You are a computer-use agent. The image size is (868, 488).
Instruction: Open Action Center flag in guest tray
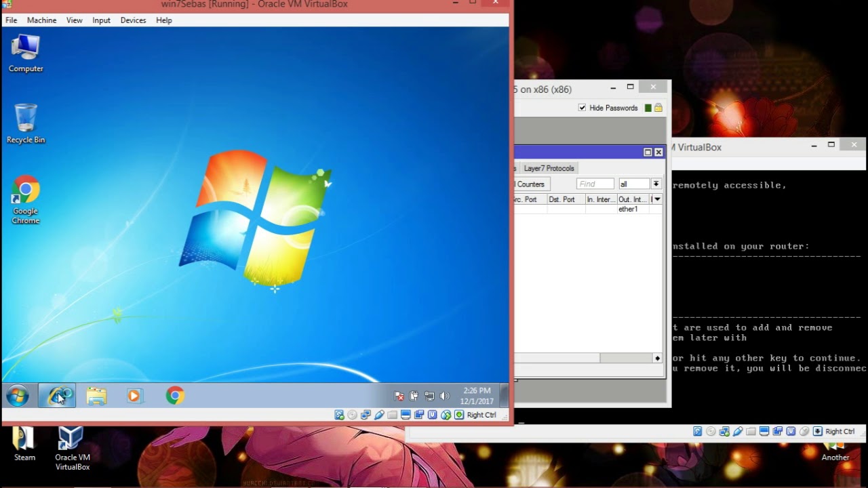(x=399, y=396)
